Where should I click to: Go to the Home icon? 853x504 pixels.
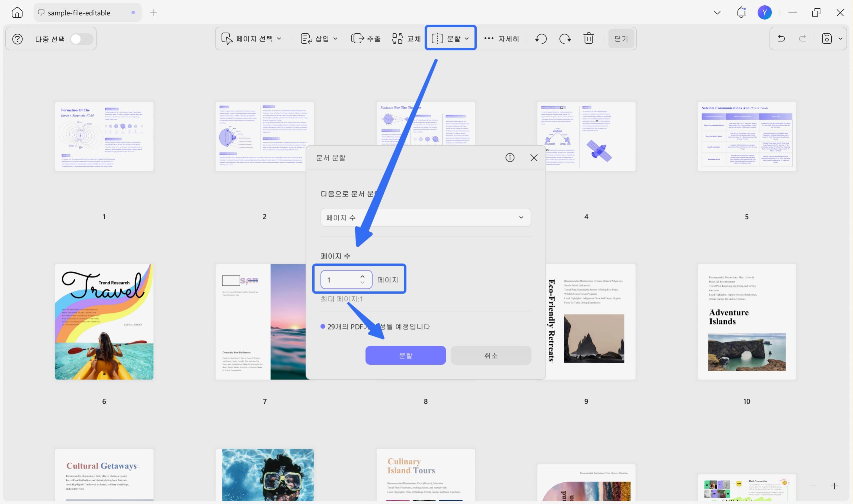pos(17,13)
